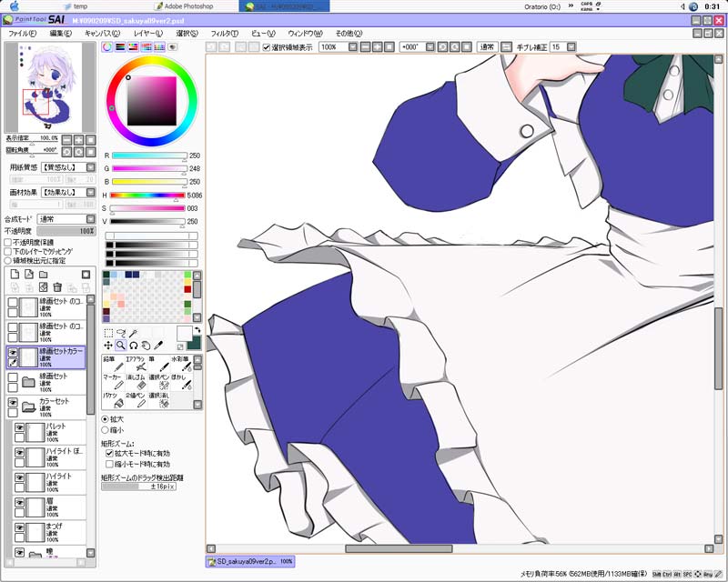This screenshot has width=728, height=582.
Task: Toggle the HSV slider panel icon
Action: [133, 47]
